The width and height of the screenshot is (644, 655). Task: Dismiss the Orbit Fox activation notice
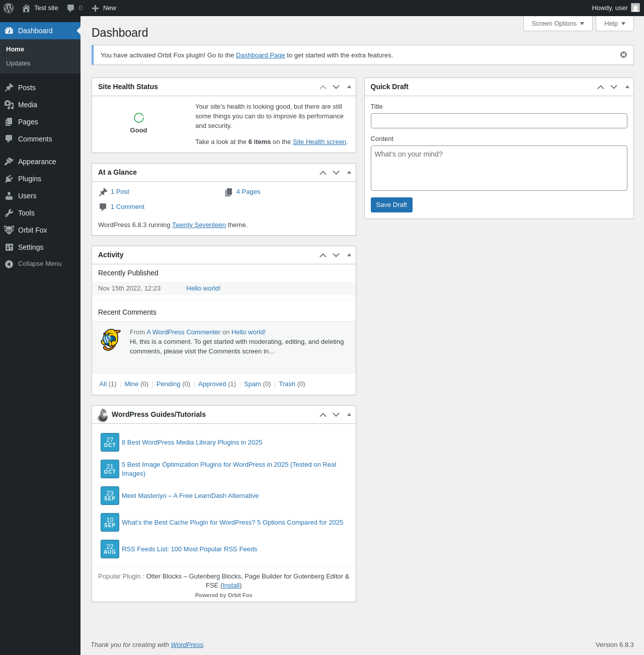pyautogui.click(x=623, y=55)
